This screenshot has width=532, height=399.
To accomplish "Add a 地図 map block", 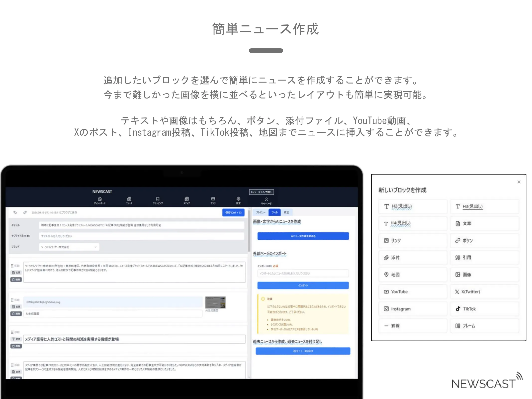I will point(413,275).
